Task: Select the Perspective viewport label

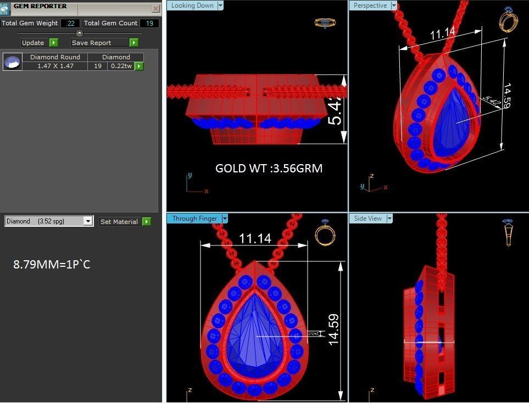Action: click(370, 5)
